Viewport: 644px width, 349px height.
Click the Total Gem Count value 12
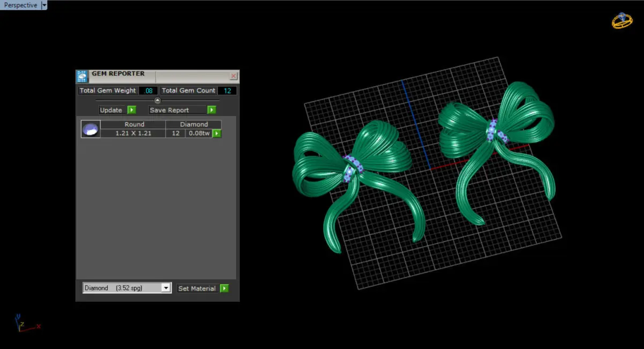227,91
